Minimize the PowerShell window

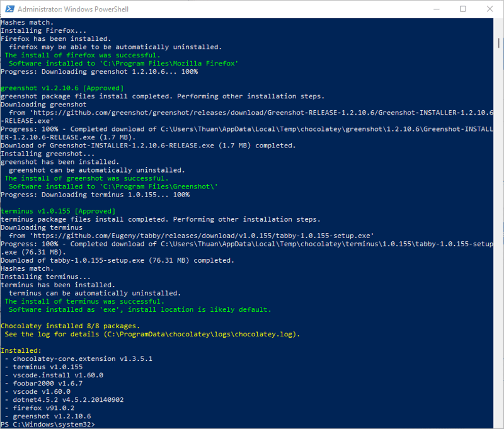435,9
